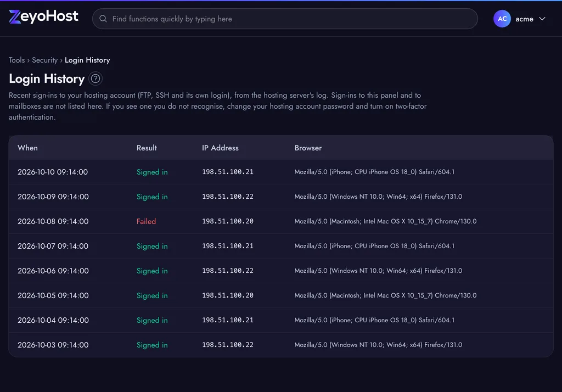Click IP 198.51.100.21 in 2026-10-04 row
The image size is (562, 392).
tap(228, 320)
